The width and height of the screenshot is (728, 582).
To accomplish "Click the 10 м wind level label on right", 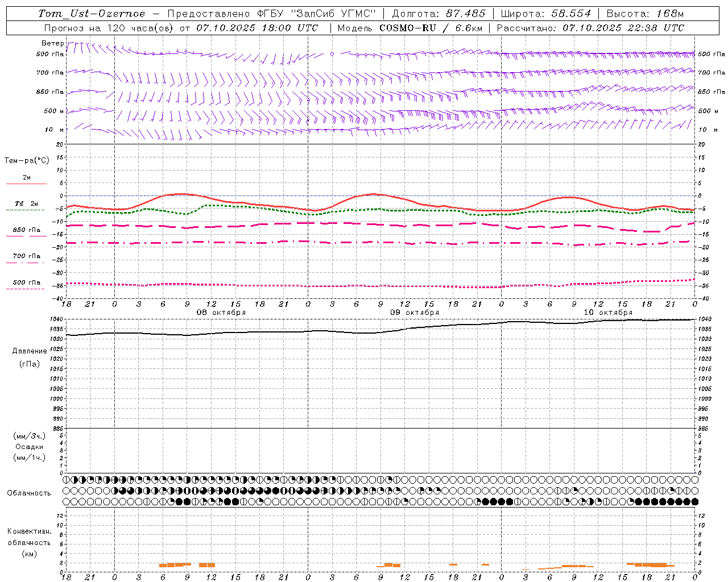I will (x=708, y=130).
